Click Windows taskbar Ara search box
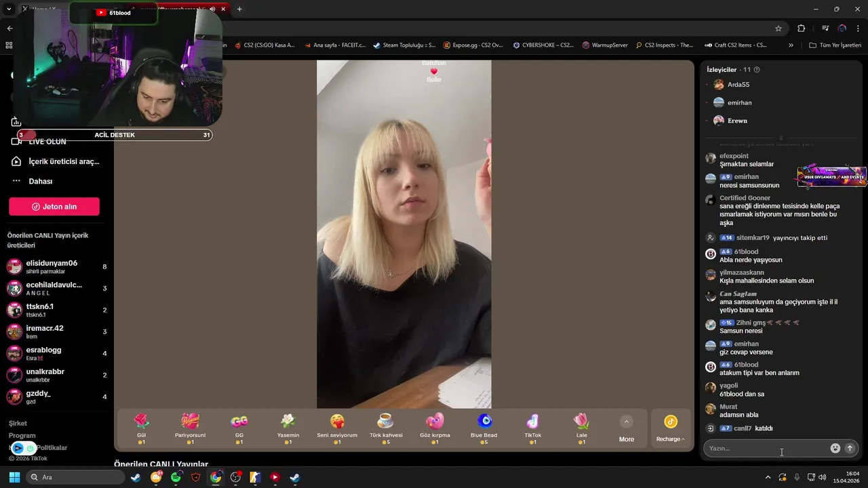This screenshot has height=488, width=868. point(76,477)
